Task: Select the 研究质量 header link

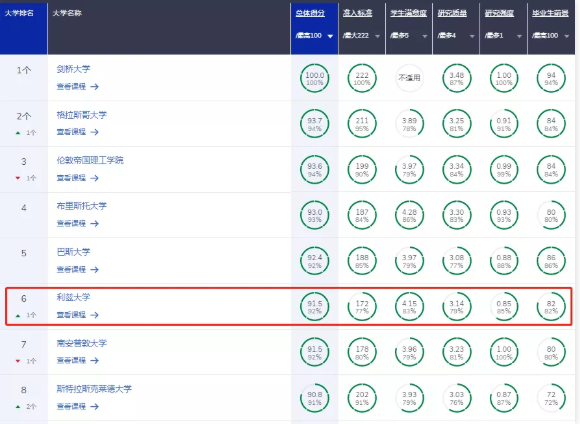Action: (x=452, y=13)
